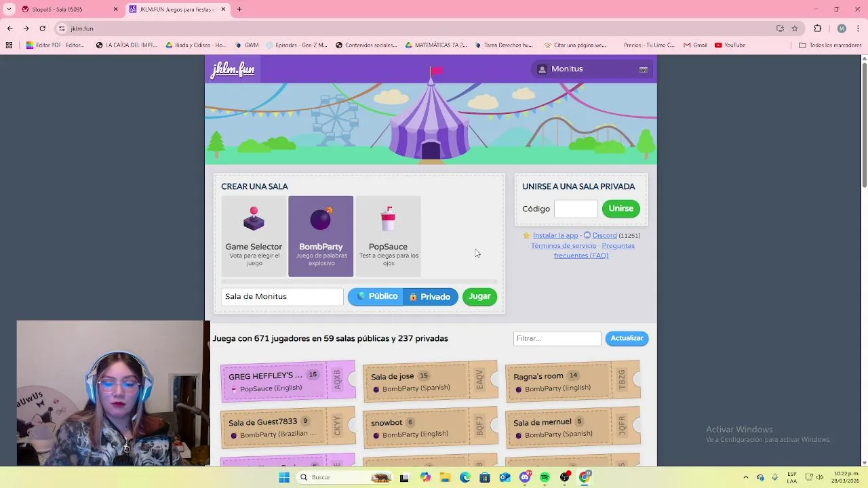Open the Discord link
The height and width of the screenshot is (488, 868).
(604, 235)
